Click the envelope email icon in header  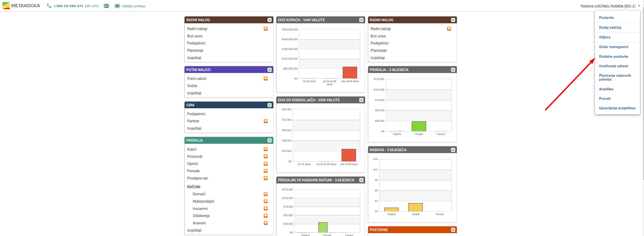coord(106,6)
